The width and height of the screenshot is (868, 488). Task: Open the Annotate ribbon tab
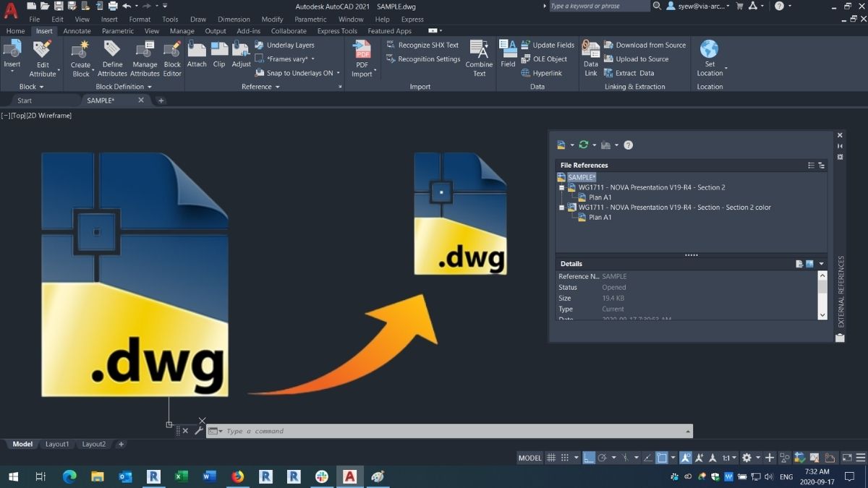coord(77,31)
